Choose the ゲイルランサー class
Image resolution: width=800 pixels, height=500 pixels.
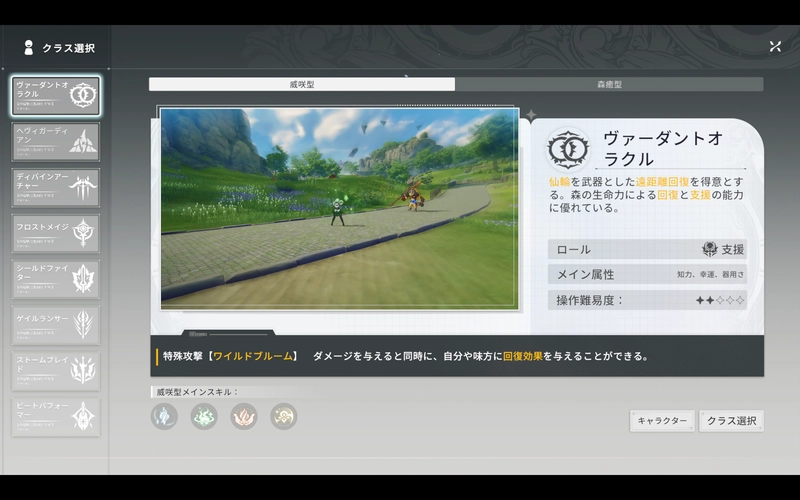coord(56,325)
